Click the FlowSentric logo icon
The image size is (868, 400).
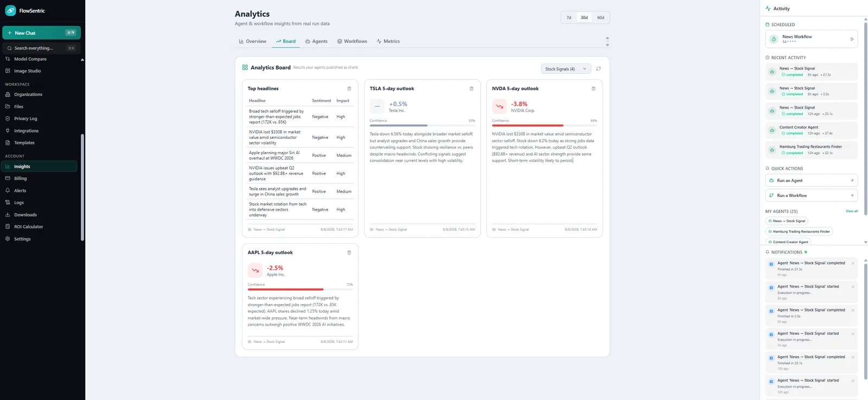[x=10, y=10]
